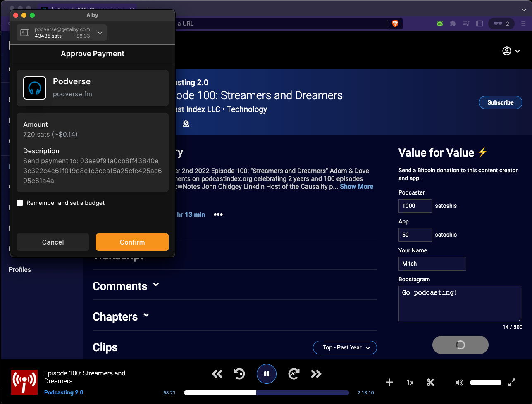
Task: Adjust the volume slider
Action: click(486, 383)
